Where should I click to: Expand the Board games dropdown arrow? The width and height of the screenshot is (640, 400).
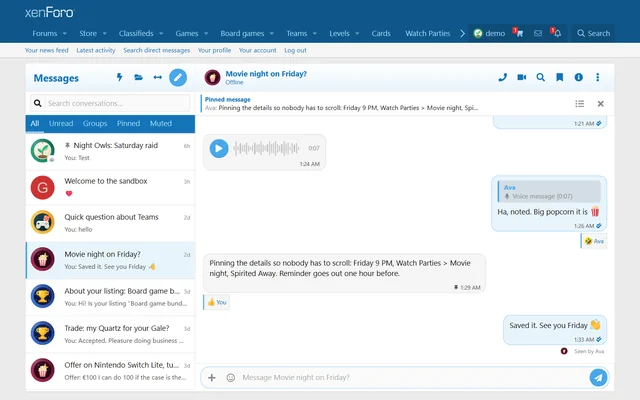[x=272, y=33]
